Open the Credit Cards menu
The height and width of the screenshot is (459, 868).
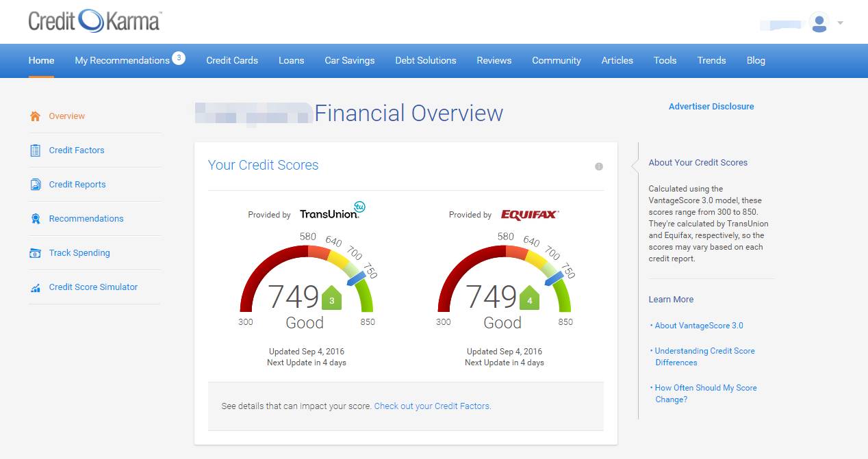point(232,60)
